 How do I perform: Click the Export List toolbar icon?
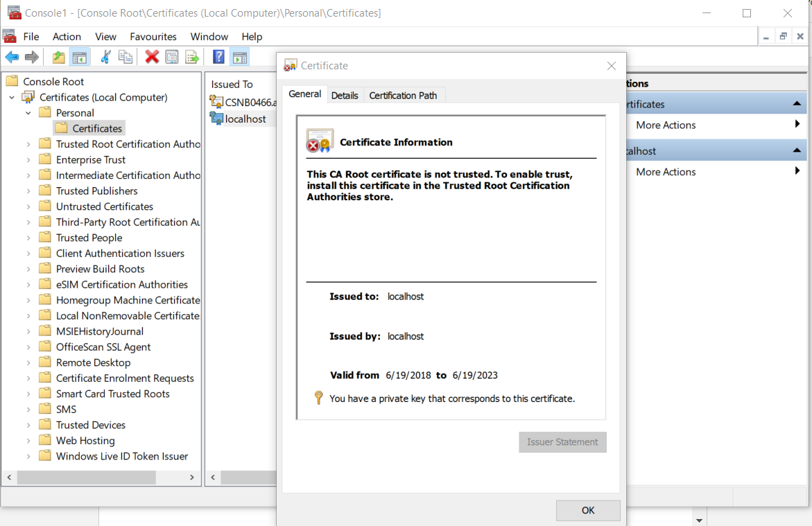[191, 56]
